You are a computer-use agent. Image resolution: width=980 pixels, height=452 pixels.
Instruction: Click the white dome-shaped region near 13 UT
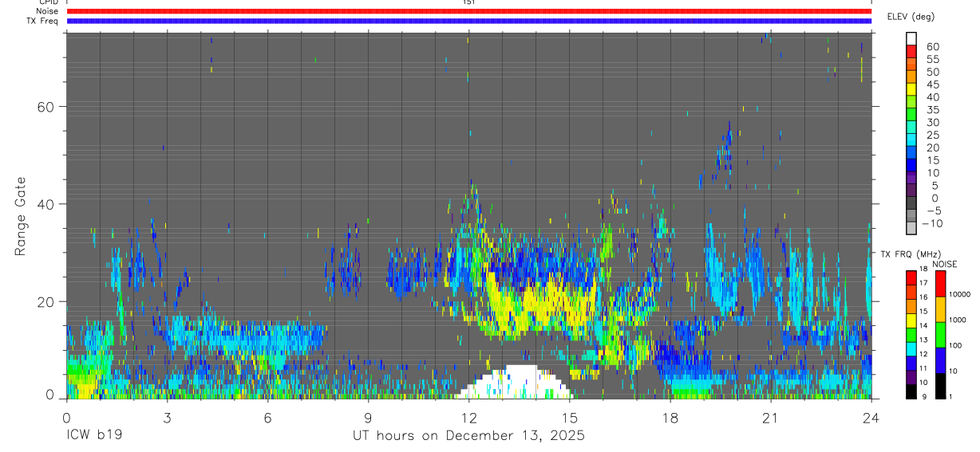click(515, 383)
